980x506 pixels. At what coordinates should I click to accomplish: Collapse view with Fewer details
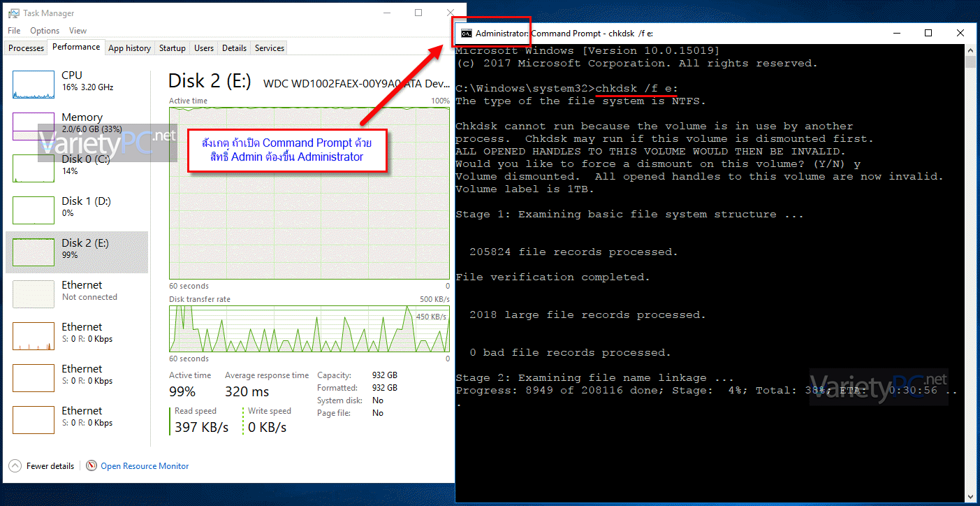tap(50, 465)
